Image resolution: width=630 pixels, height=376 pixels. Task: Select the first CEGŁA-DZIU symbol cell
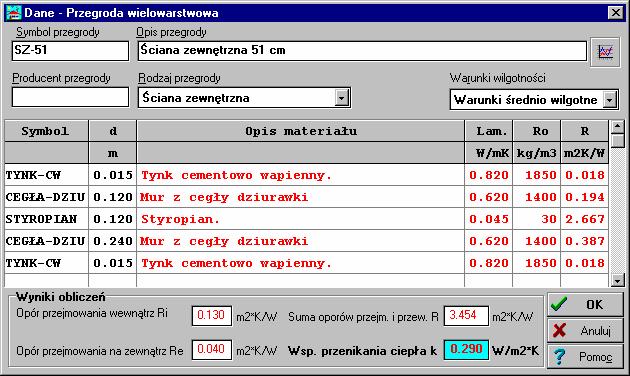pyautogui.click(x=46, y=197)
